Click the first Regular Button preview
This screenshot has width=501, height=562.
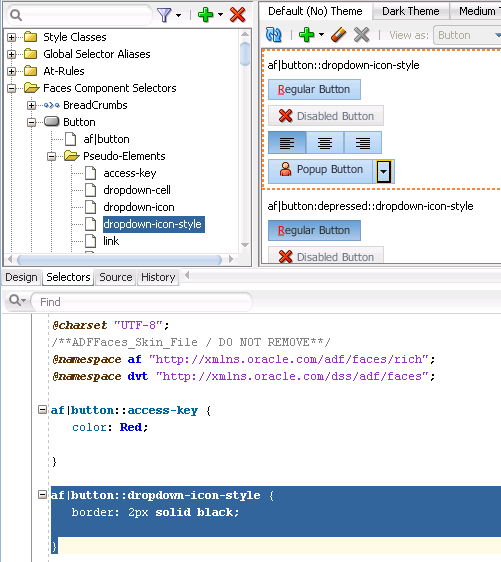point(314,90)
